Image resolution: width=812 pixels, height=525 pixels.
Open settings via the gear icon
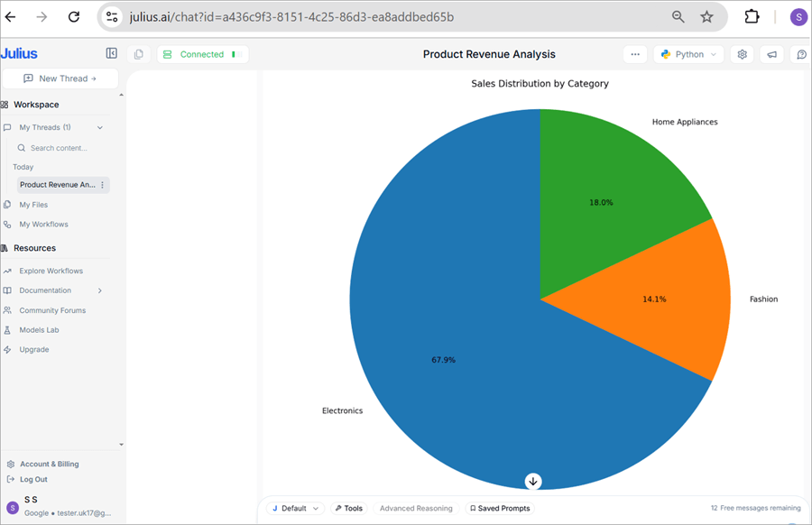point(742,54)
